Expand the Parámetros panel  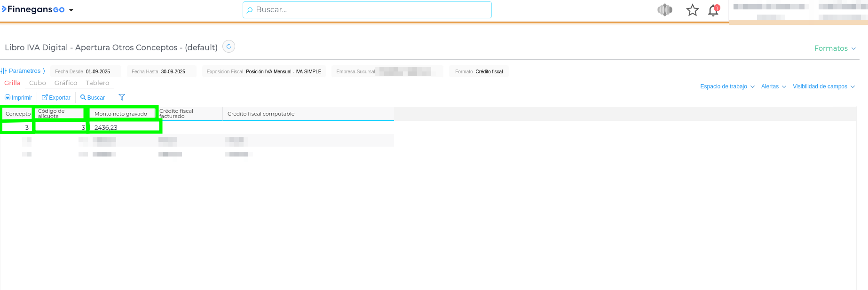coord(23,71)
